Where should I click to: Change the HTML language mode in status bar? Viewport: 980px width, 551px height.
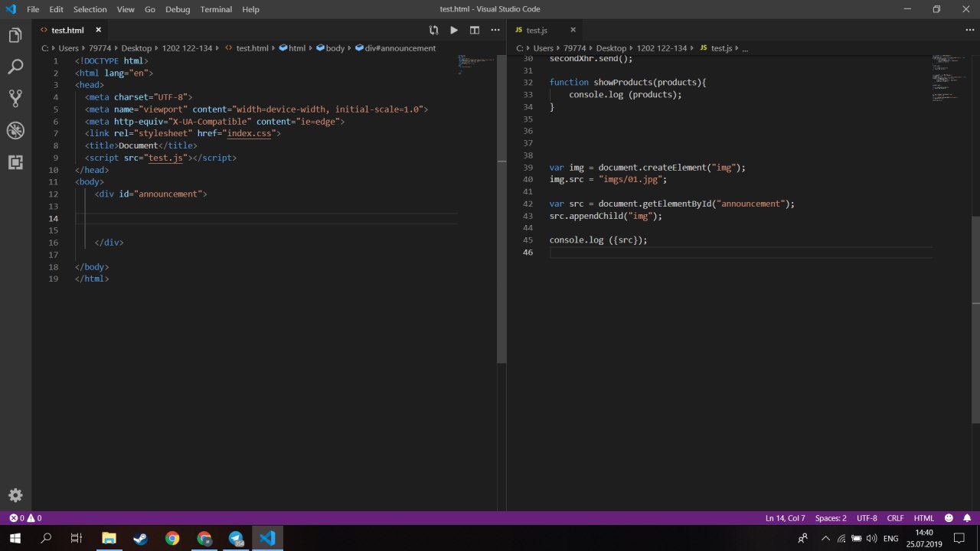pyautogui.click(x=923, y=518)
